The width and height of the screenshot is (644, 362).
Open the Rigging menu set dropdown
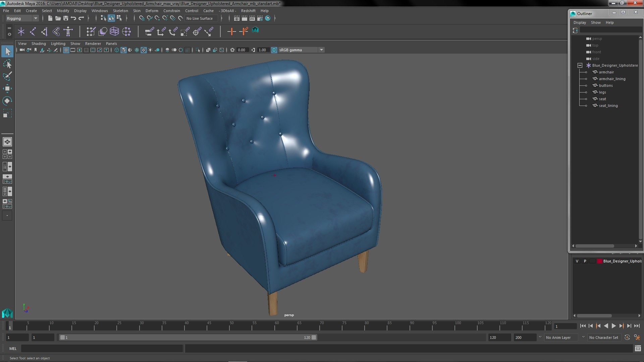[22, 18]
